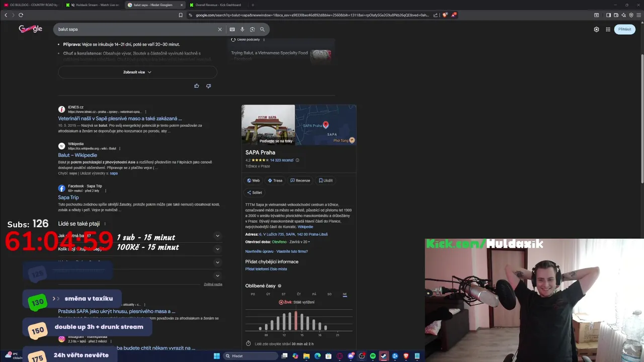Screen dimensions: 644x362
Task: Open options menu for Lidé se také ptají
Action: click(105, 224)
